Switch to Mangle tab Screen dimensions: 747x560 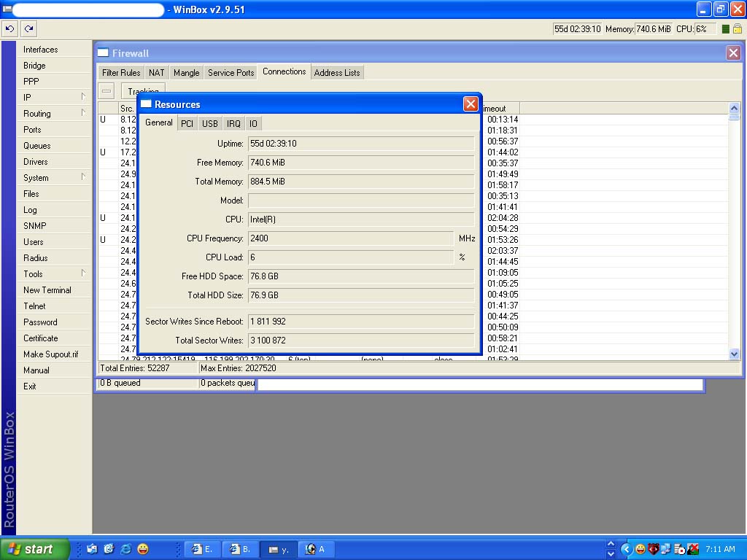(186, 72)
